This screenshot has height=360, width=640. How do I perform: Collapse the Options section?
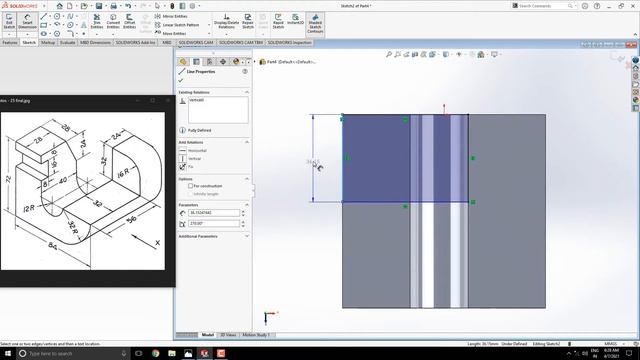(x=247, y=179)
